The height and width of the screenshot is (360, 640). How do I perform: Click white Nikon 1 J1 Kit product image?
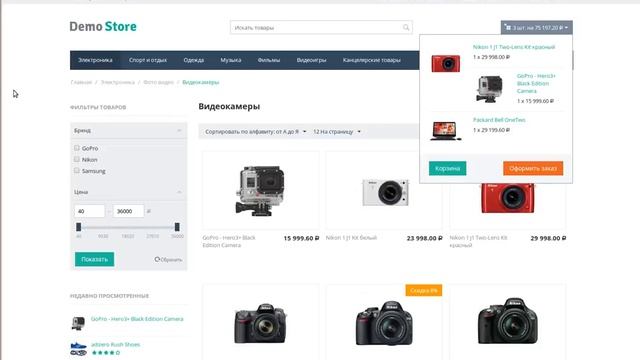pyautogui.click(x=385, y=192)
